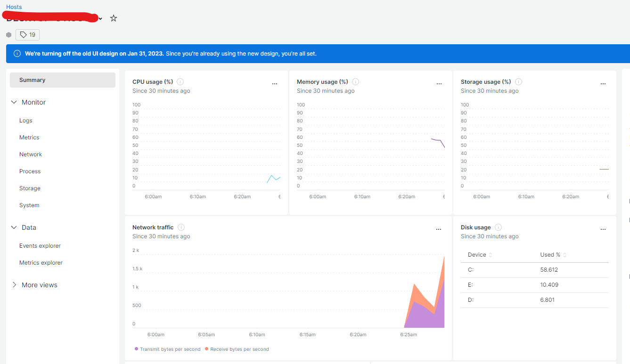The width and height of the screenshot is (630, 364).
Task: Collapse the Monitor section
Action: pyautogui.click(x=14, y=102)
